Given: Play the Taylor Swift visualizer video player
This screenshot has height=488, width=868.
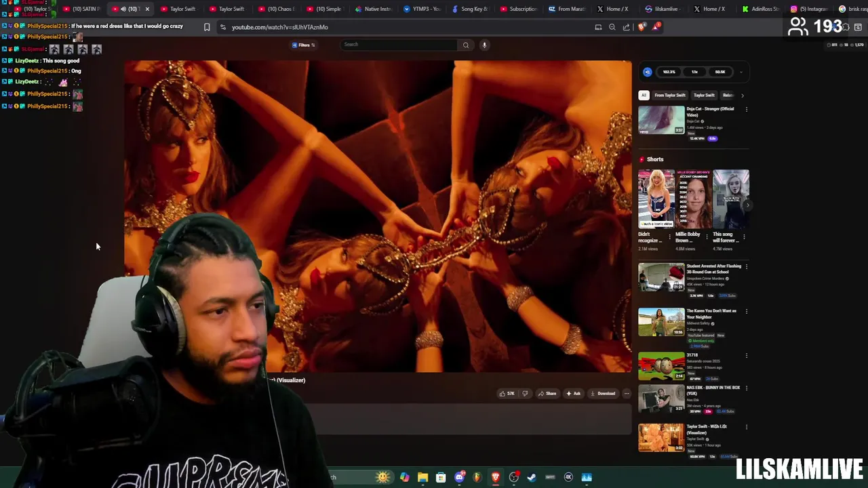Looking at the screenshot, I should pyautogui.click(x=378, y=216).
